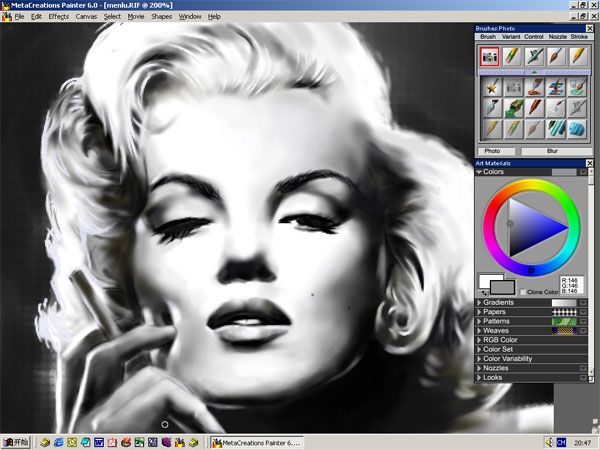Choose the green pouring paint bucket brush
Image resolution: width=600 pixels, height=450 pixels.
coord(514,108)
